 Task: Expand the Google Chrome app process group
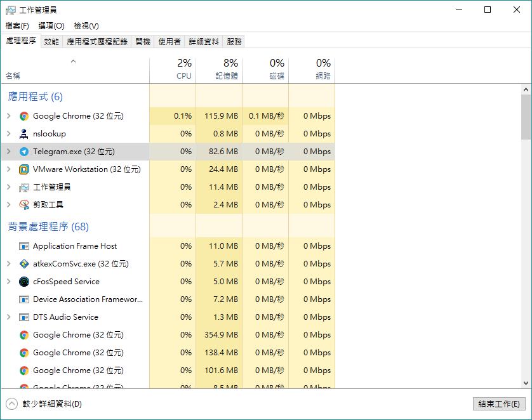click(x=9, y=116)
